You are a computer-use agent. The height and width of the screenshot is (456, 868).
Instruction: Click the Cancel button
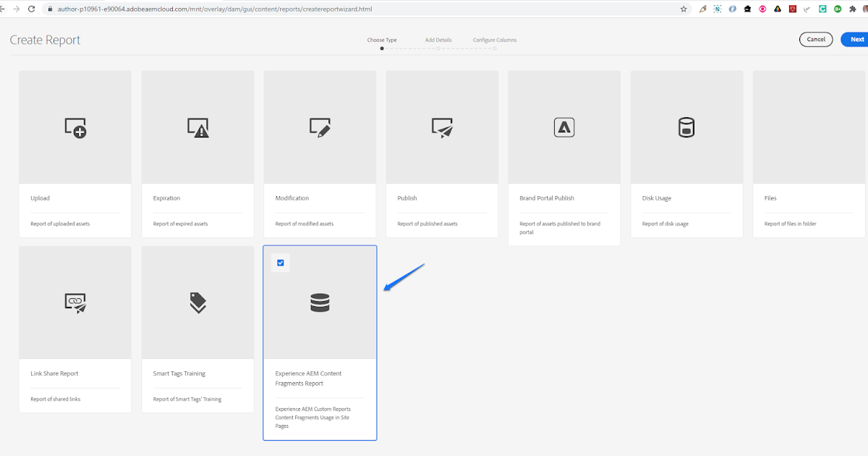(x=816, y=39)
